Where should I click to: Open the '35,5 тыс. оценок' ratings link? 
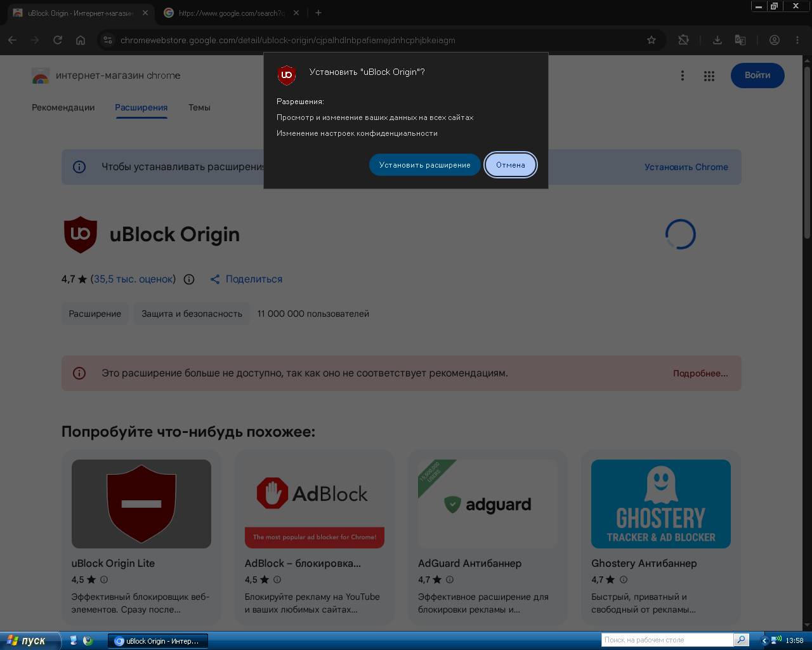pyautogui.click(x=133, y=279)
